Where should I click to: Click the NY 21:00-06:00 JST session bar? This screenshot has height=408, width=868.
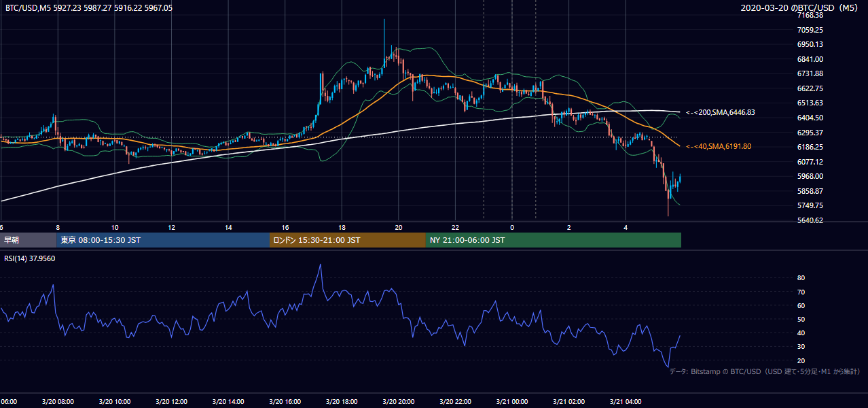[x=554, y=240]
